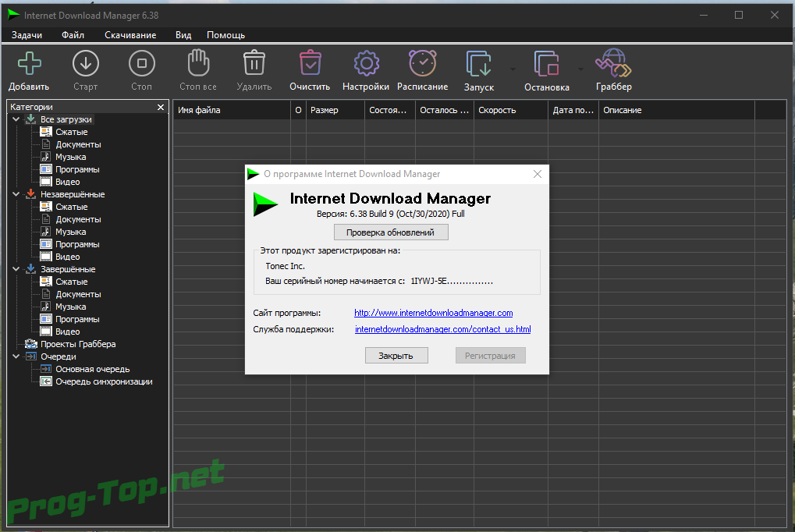
Task: Select Видео under Все загрузки
Action: (67, 182)
